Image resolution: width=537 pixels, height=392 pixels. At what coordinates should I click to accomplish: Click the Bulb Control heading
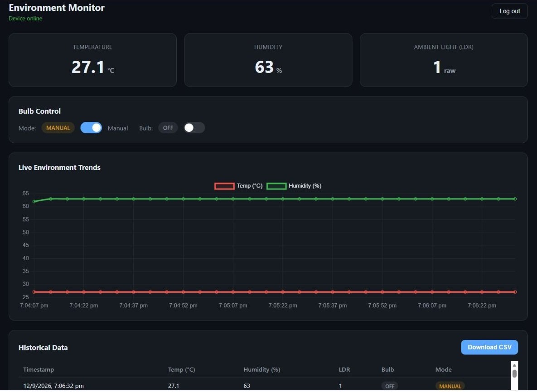(x=39, y=111)
